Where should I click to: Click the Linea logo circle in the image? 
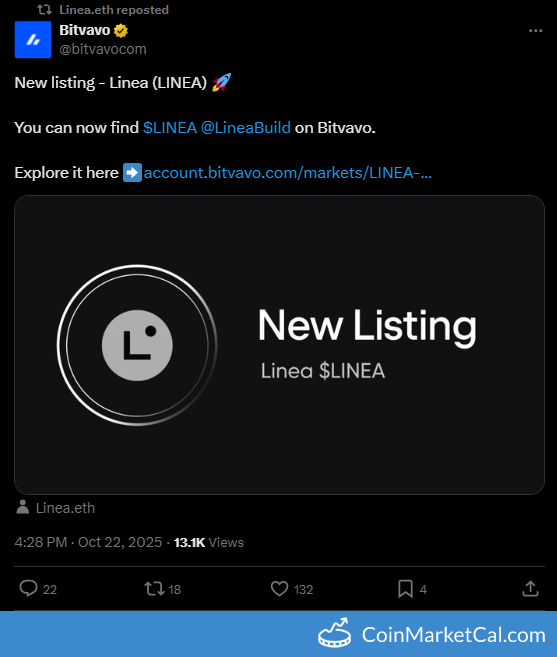137,345
